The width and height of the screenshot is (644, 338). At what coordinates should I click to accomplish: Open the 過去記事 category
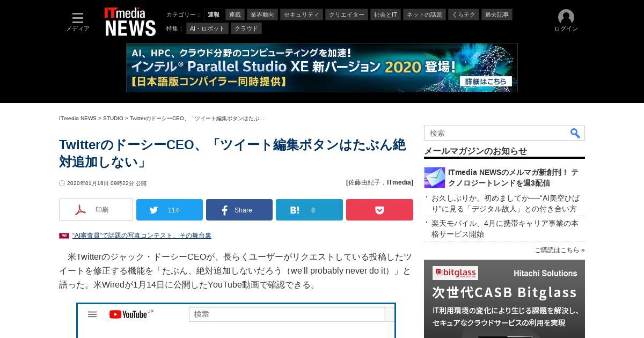(497, 14)
